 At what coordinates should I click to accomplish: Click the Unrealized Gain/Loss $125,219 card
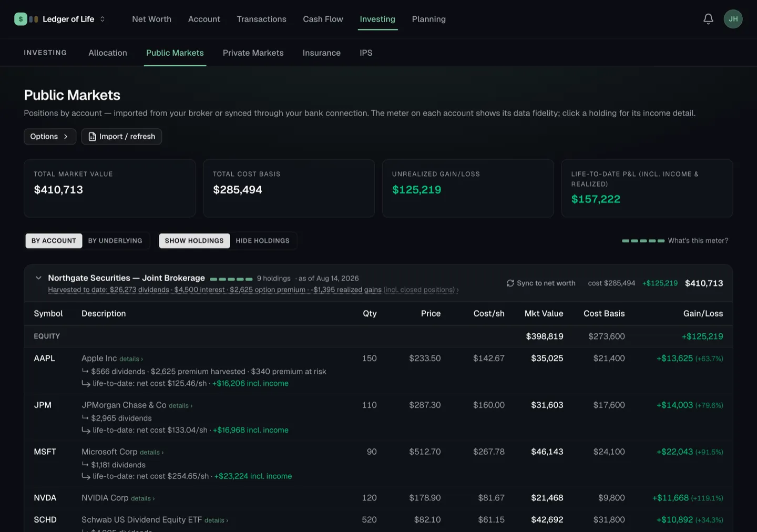[x=468, y=188]
